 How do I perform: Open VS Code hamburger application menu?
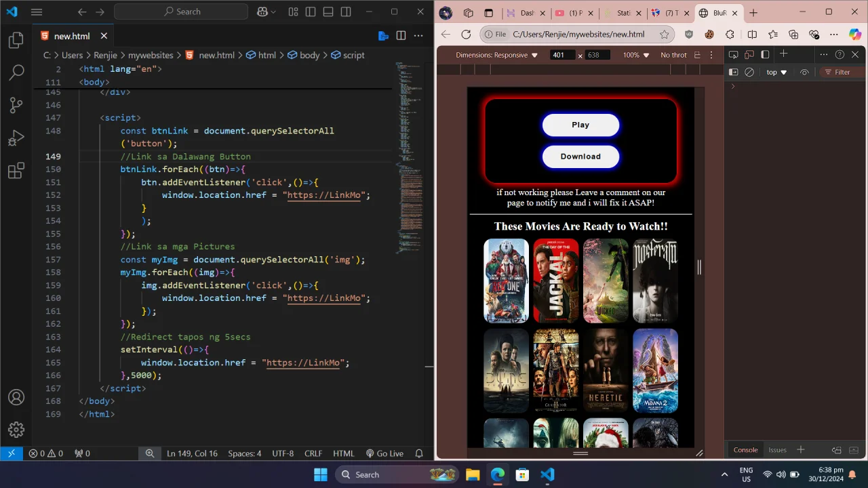click(x=37, y=12)
